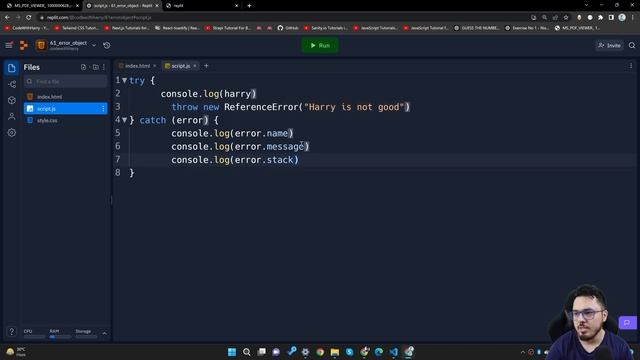The height and width of the screenshot is (360, 640).
Task: Open the purple chat bubble button
Action: (x=627, y=322)
